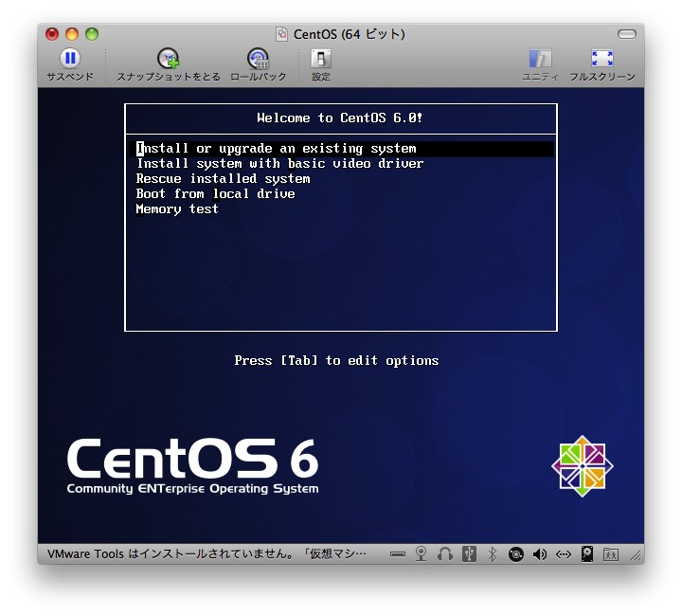Click the 'Welcome to CentOS 6.0!' heading
Screen dimensions: 682x616
click(340, 118)
